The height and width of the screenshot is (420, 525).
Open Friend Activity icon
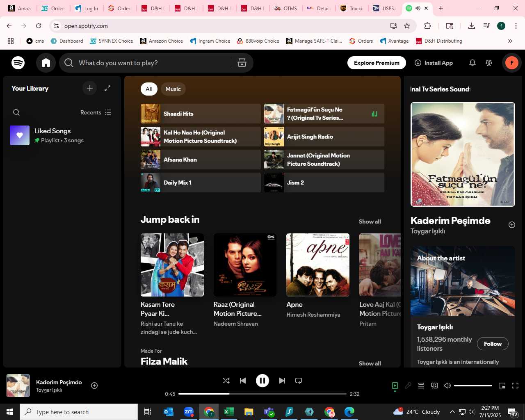click(x=489, y=63)
